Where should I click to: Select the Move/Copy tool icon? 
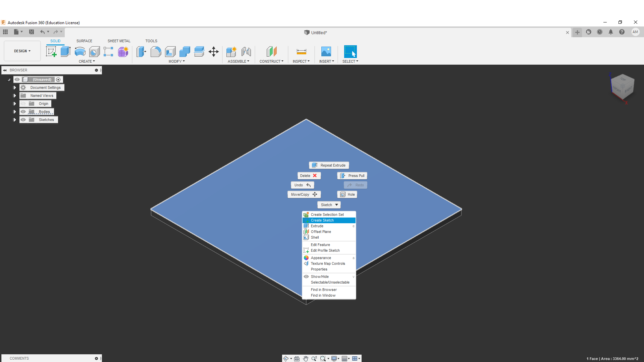[x=315, y=194]
